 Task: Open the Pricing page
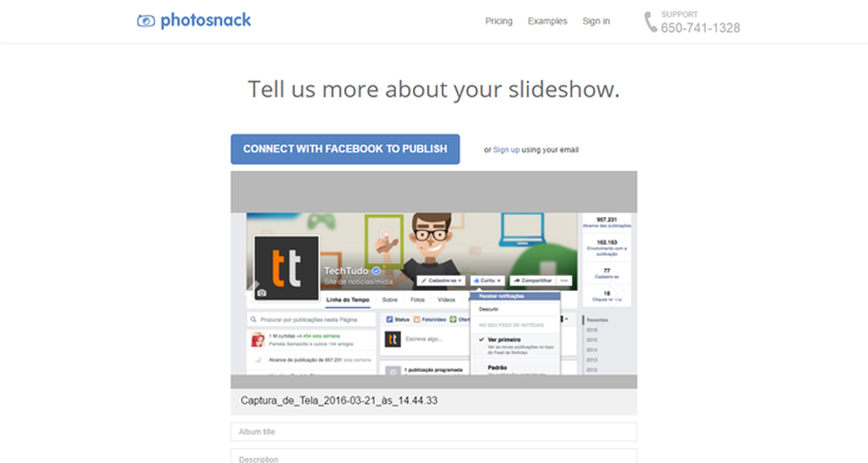pos(498,21)
